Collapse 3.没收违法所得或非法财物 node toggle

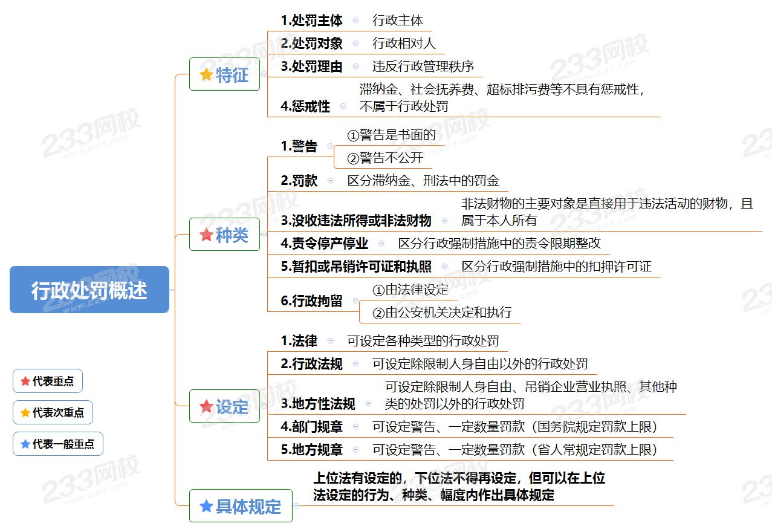coord(445,220)
